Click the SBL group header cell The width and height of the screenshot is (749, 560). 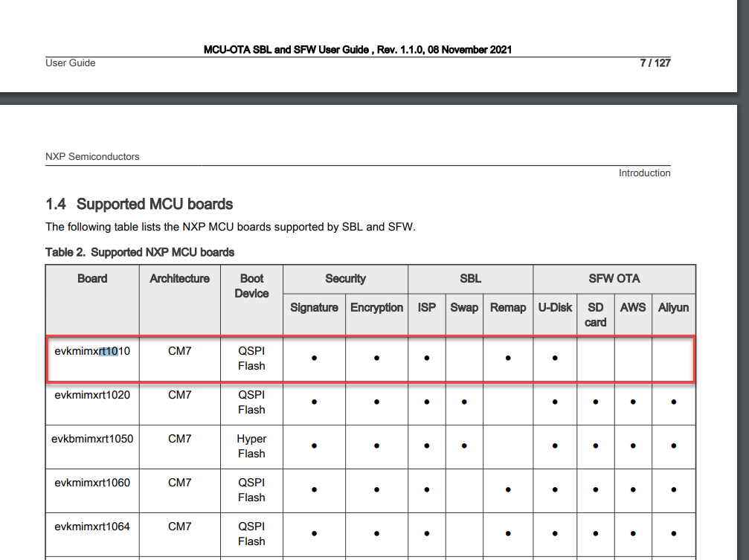470,278
